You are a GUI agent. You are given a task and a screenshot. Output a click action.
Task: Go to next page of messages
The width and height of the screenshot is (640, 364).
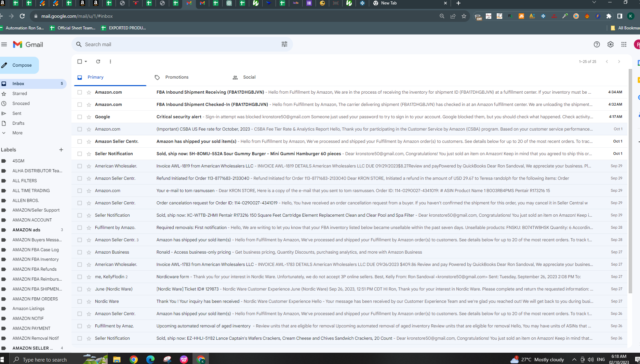tap(619, 62)
